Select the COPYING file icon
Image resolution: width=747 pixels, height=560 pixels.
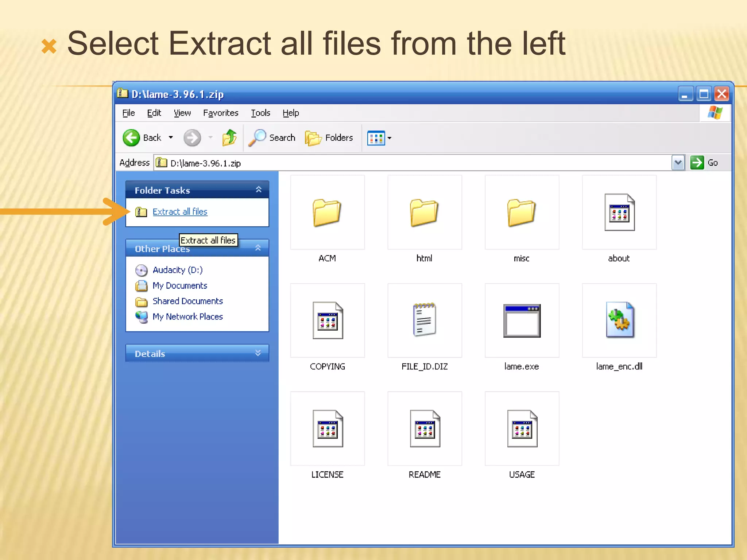328,320
